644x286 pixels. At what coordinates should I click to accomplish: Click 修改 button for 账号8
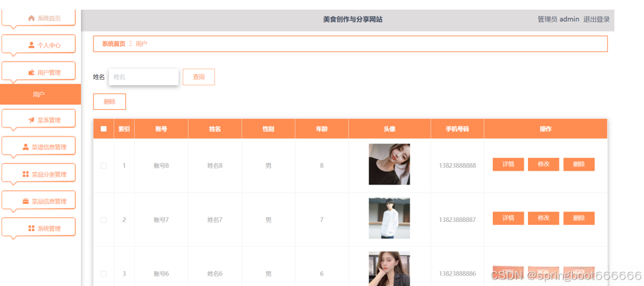tap(543, 164)
